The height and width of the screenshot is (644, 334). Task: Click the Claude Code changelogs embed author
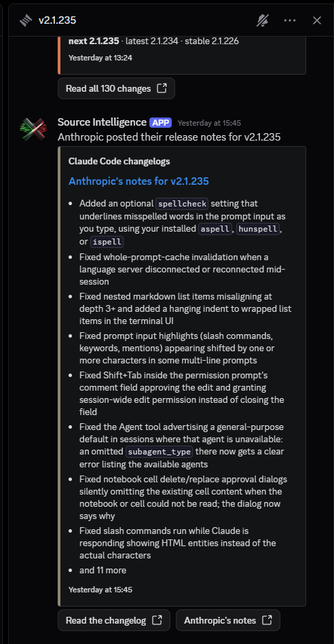(x=119, y=162)
